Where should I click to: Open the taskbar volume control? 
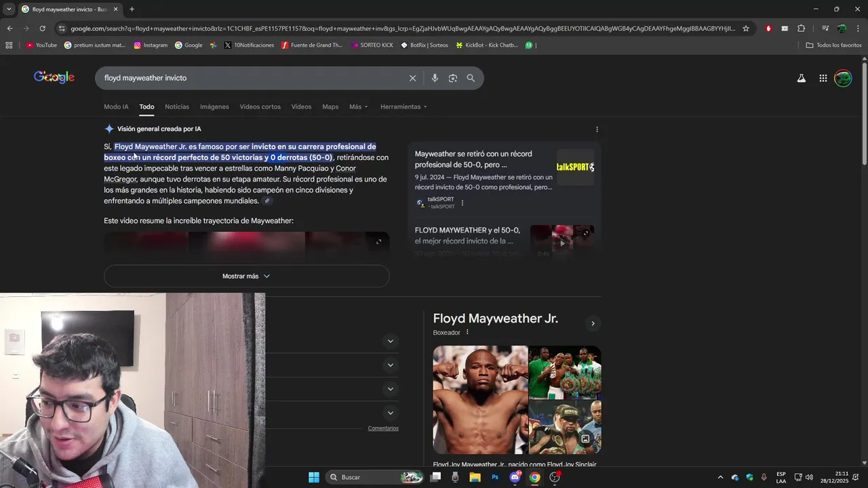click(809, 477)
